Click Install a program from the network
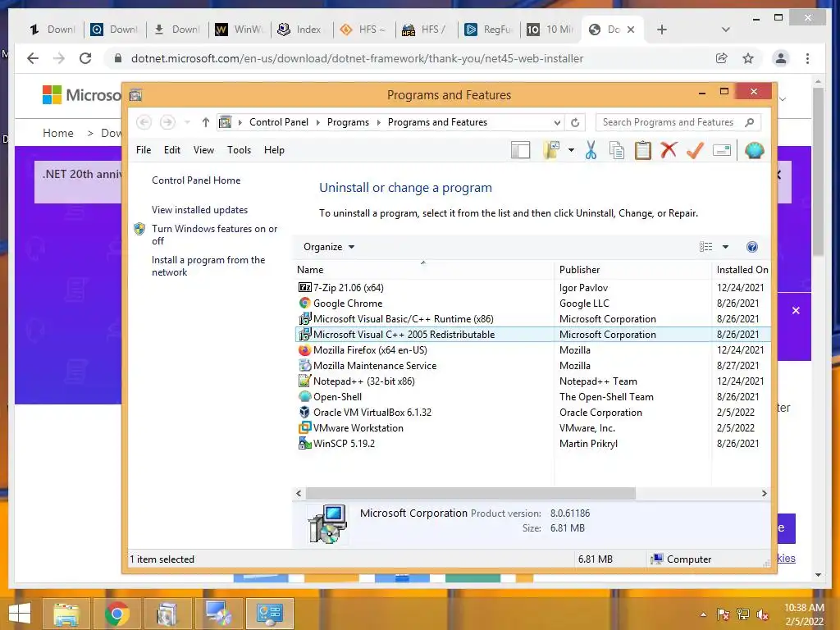840x630 pixels. [208, 266]
